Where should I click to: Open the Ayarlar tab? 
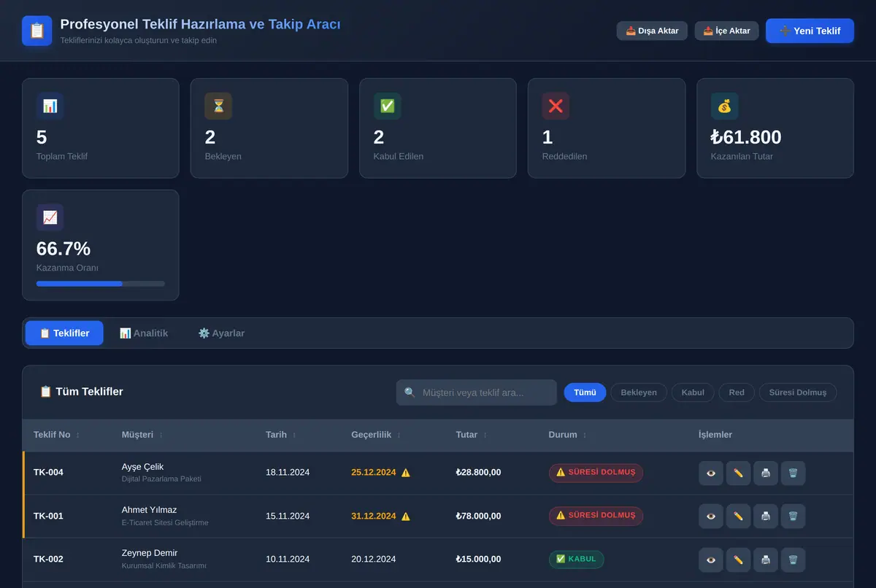[222, 333]
